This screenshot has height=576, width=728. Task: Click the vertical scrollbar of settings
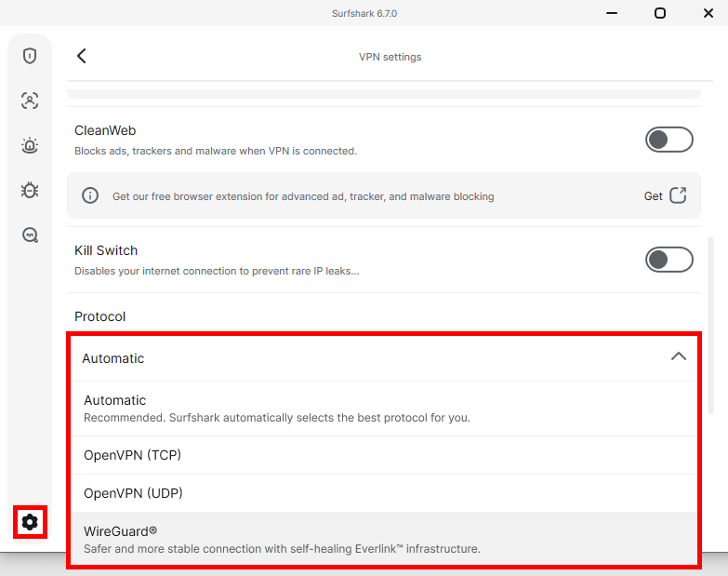pyautogui.click(x=710, y=325)
